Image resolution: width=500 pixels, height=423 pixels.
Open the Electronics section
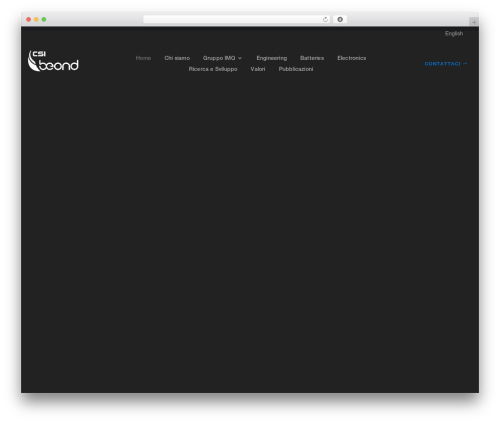pos(352,58)
